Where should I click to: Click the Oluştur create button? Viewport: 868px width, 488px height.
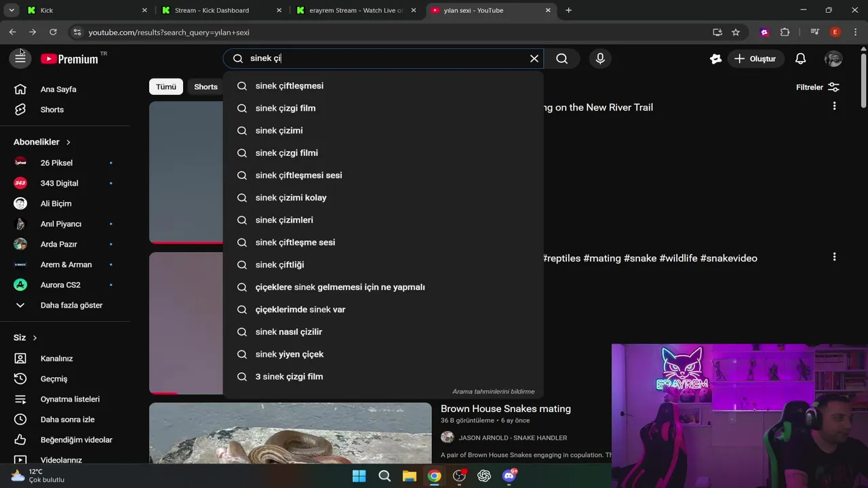click(755, 59)
